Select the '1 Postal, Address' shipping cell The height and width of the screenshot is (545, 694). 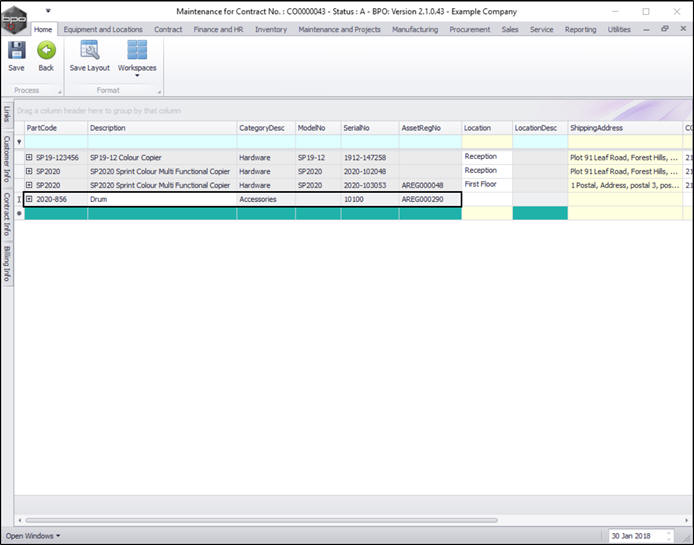point(625,185)
